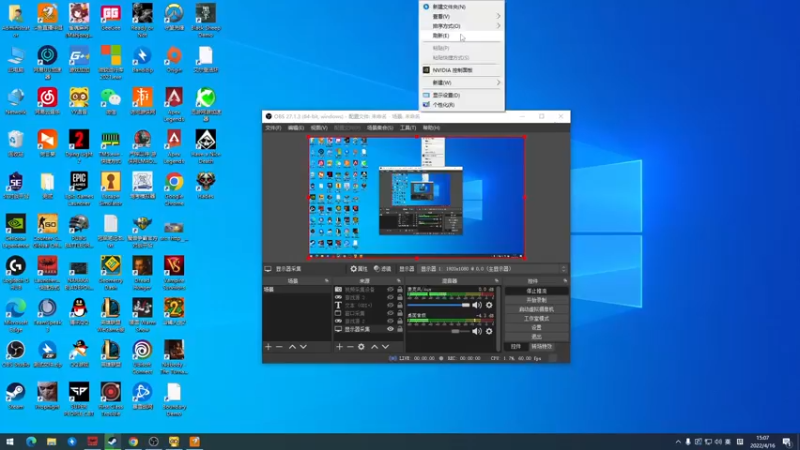This screenshot has height=450, width=800.
Task: Toggle lock on 视频采集设备 source
Action: tap(399, 289)
